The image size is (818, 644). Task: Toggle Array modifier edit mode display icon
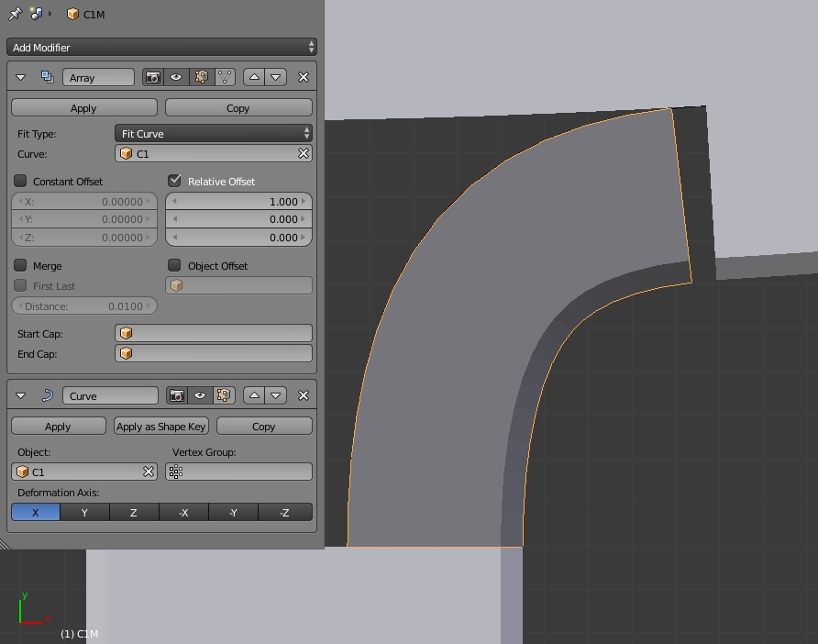point(201,78)
